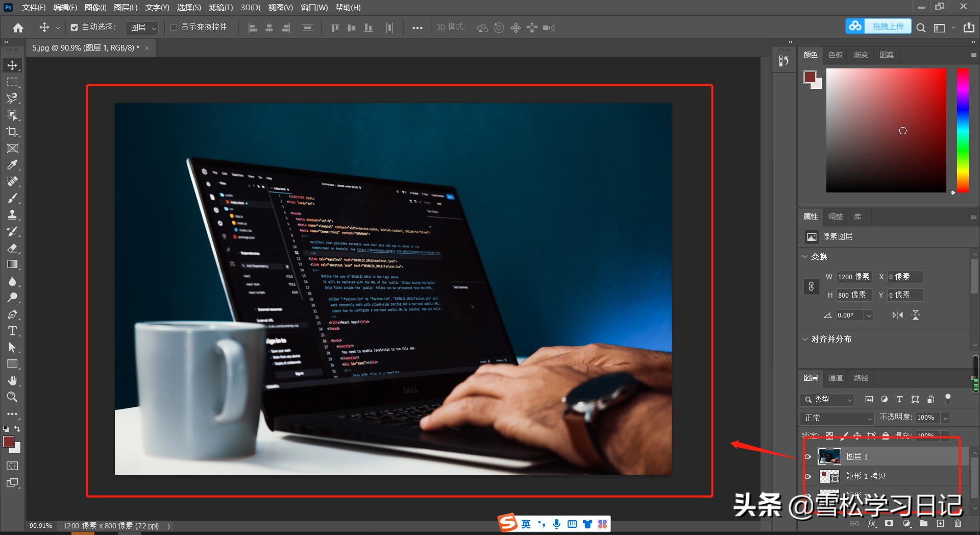Select the Zoom tool in the toolbox
Viewport: 980px width, 535px height.
point(12,397)
